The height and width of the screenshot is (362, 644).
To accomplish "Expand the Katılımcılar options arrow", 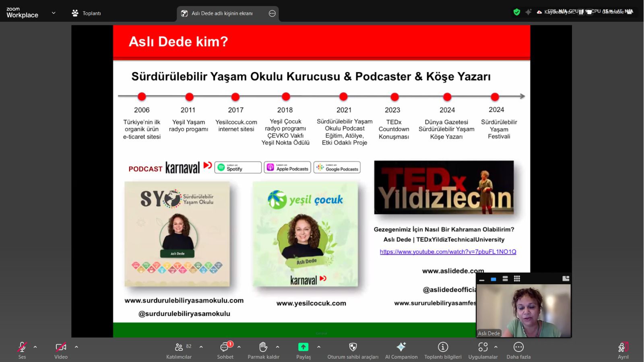I will point(201,347).
